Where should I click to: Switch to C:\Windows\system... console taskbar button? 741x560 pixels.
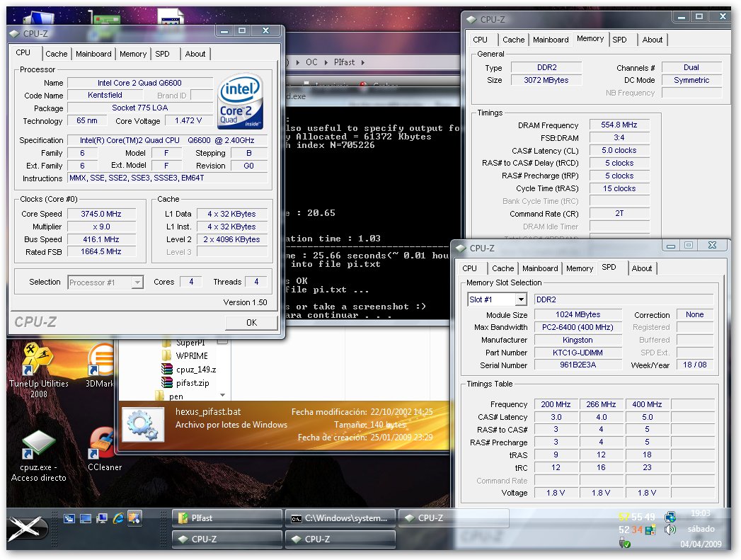point(340,518)
